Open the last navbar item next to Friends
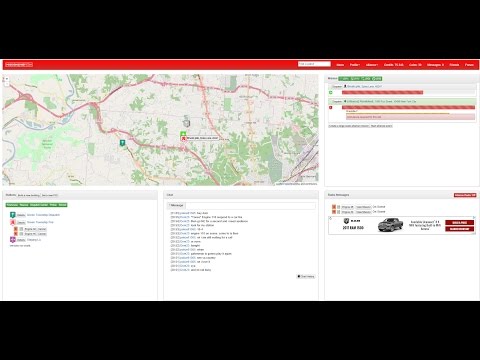This screenshot has height=360, width=480. [x=469, y=65]
